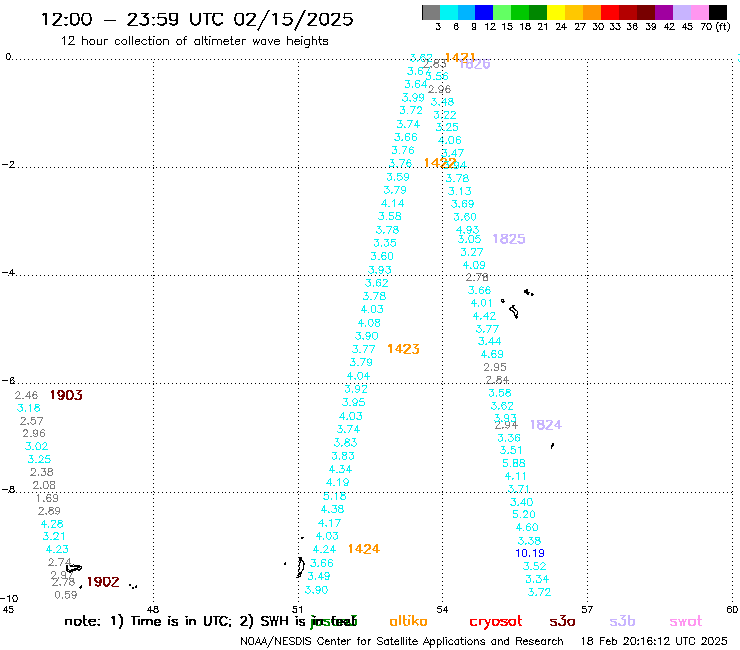This screenshot has width=740, height=650.
Task: Click the 4.60 wave height reading
Action: point(527,527)
